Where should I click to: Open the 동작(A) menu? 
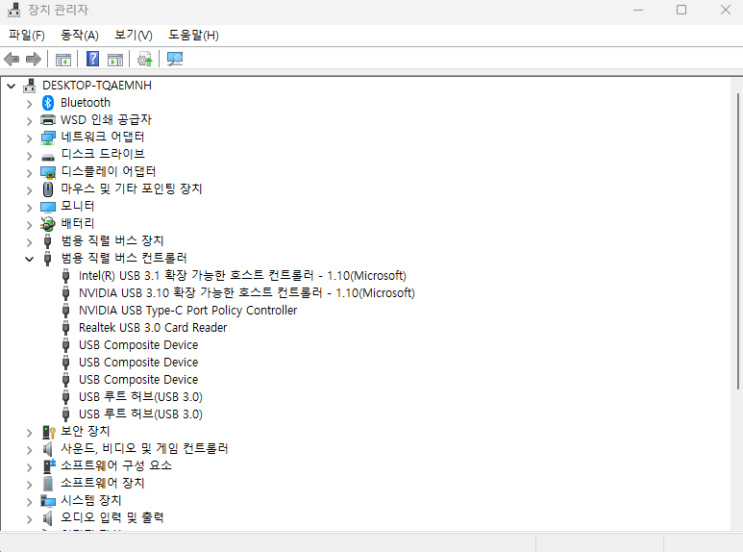pos(80,35)
